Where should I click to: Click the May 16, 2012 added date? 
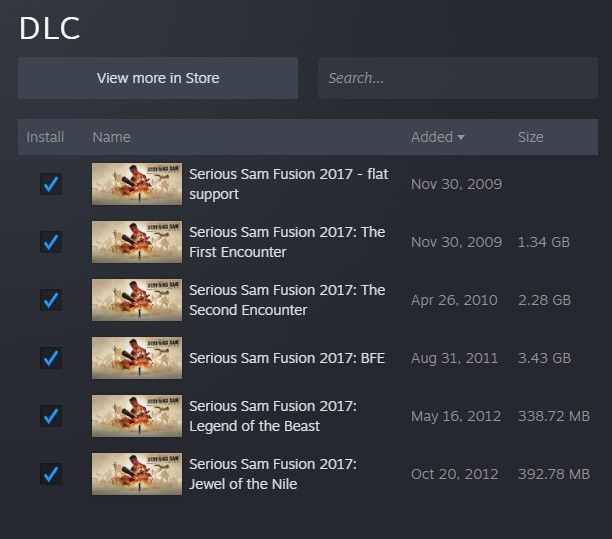point(456,416)
